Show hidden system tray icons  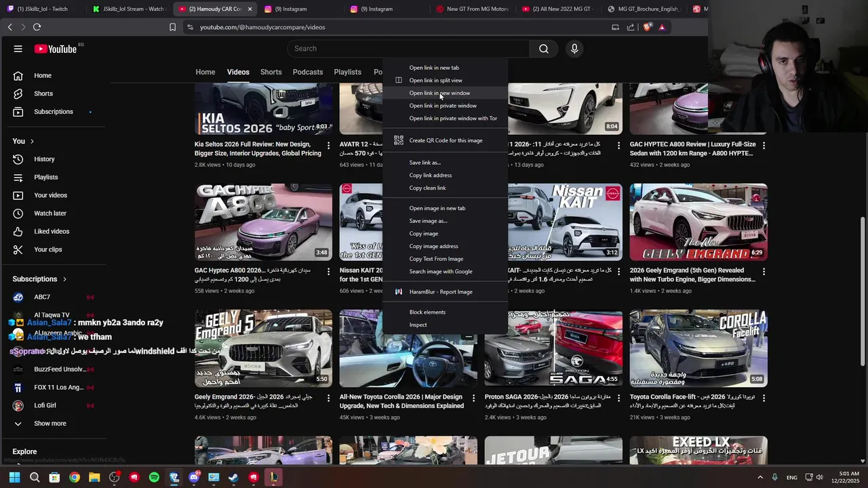click(x=759, y=477)
